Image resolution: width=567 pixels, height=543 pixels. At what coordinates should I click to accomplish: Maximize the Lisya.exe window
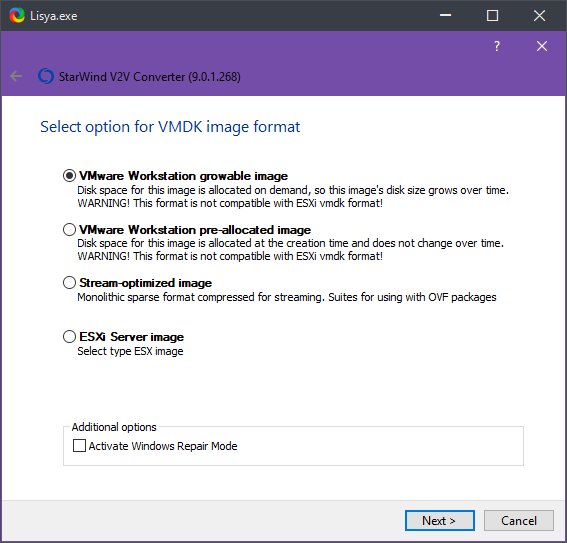(x=492, y=16)
